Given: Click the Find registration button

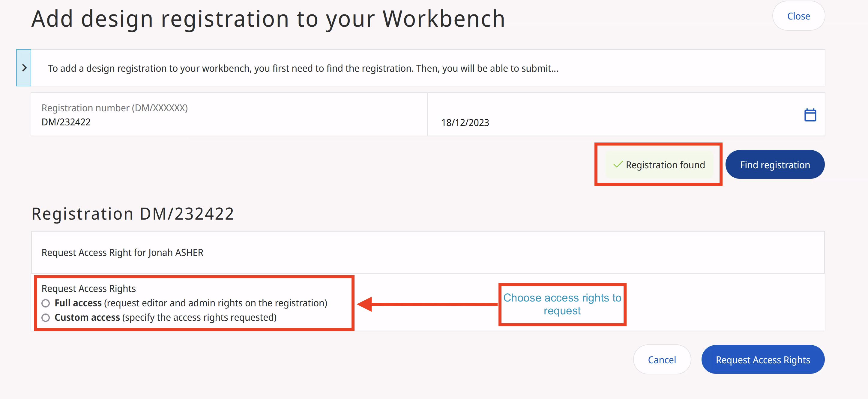Looking at the screenshot, I should pos(775,165).
